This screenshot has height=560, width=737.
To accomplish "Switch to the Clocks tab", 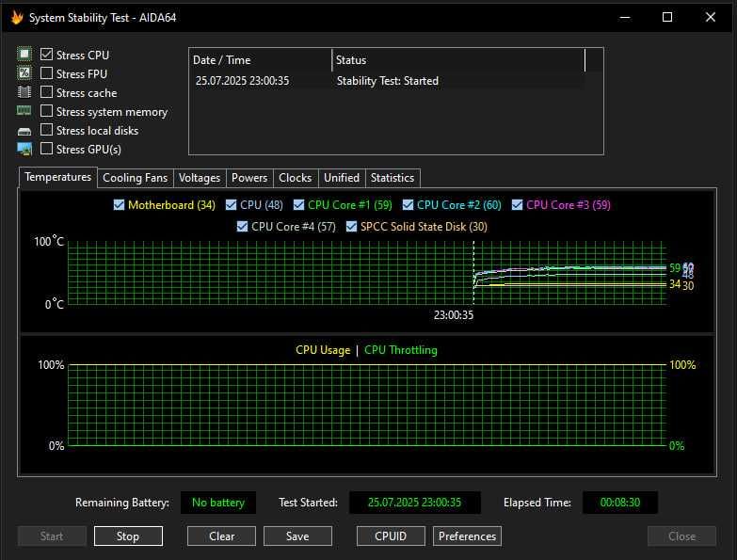I will pos(296,178).
